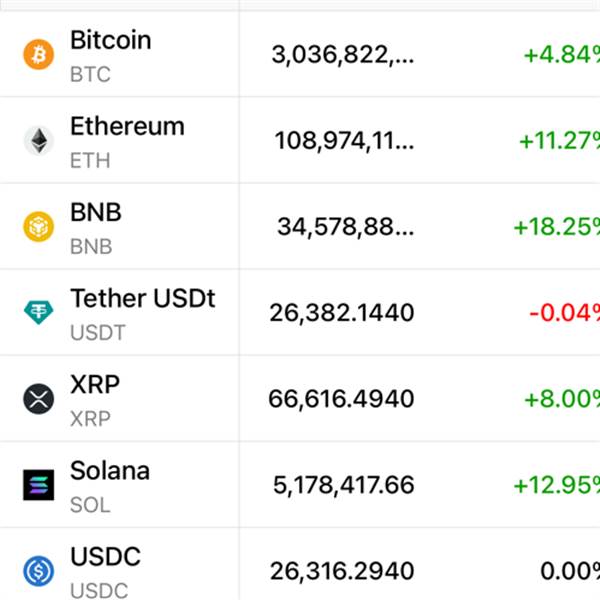Tap the yellow BNB coin icon
Screen dimensions: 600x600
tap(39, 227)
